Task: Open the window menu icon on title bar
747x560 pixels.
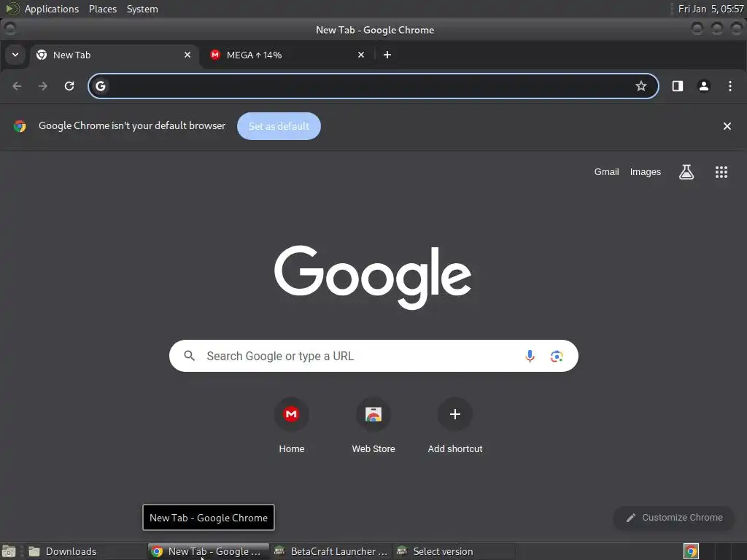Action: pyautogui.click(x=9, y=29)
